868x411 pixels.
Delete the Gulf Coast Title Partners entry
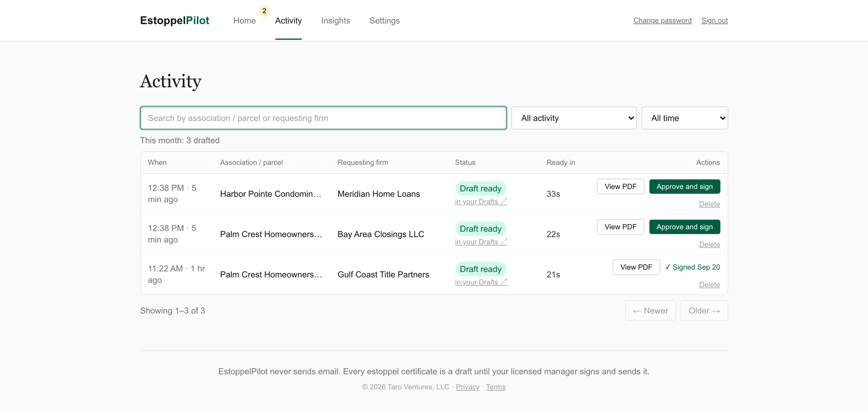click(709, 284)
